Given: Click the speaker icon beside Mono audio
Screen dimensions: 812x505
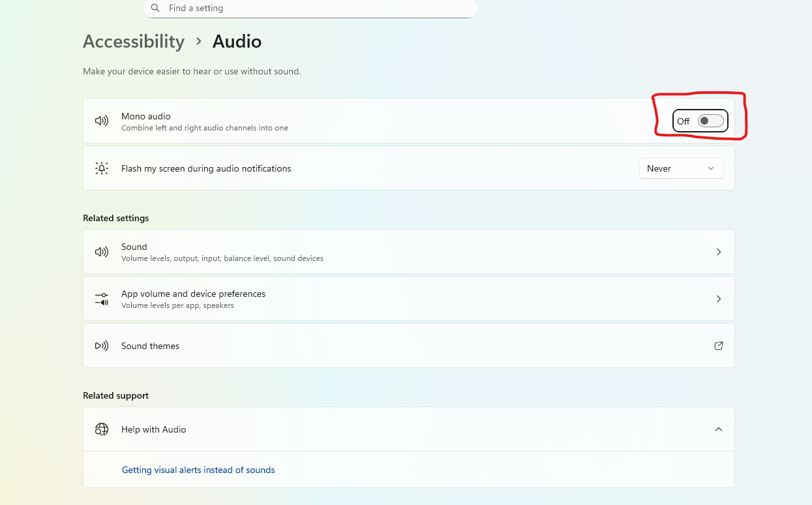Looking at the screenshot, I should (x=102, y=121).
